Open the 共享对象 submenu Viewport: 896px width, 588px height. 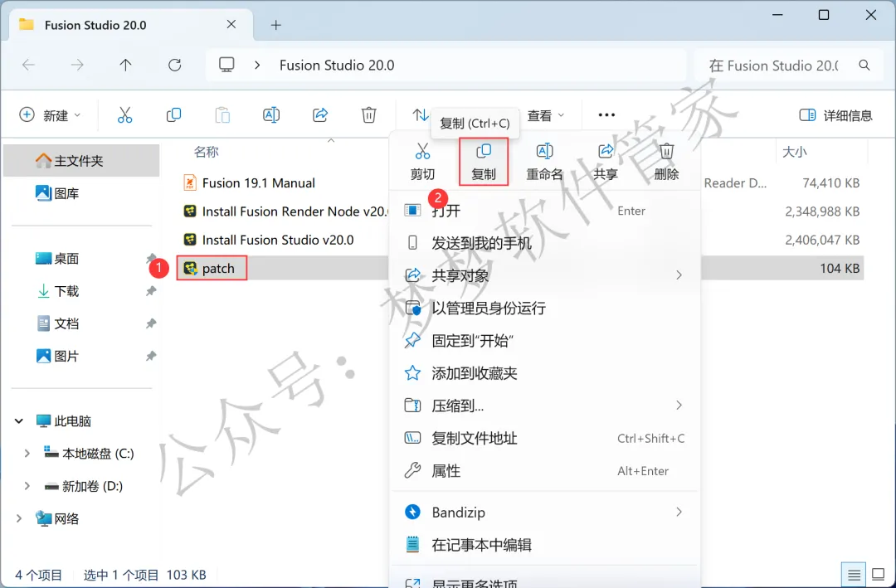coord(544,275)
